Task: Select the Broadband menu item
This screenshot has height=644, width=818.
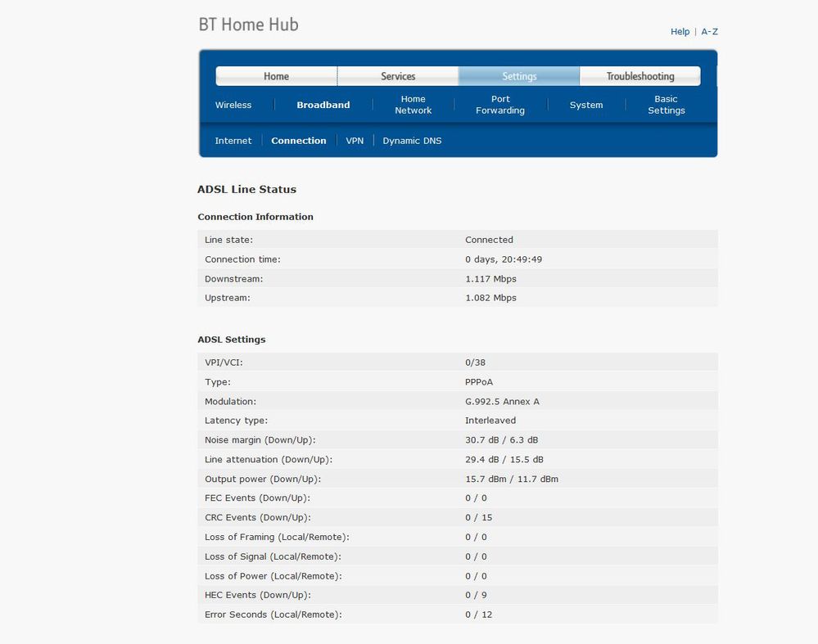Action: click(x=323, y=105)
